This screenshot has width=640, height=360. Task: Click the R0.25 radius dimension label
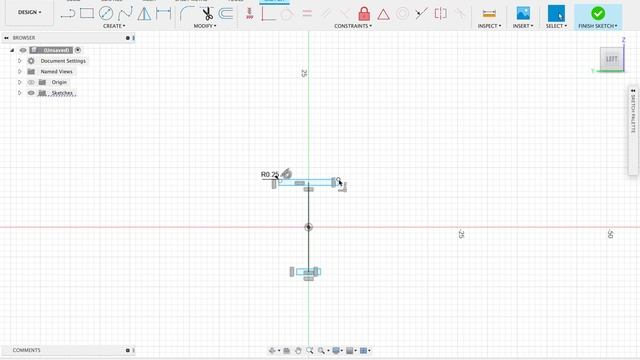click(x=270, y=175)
